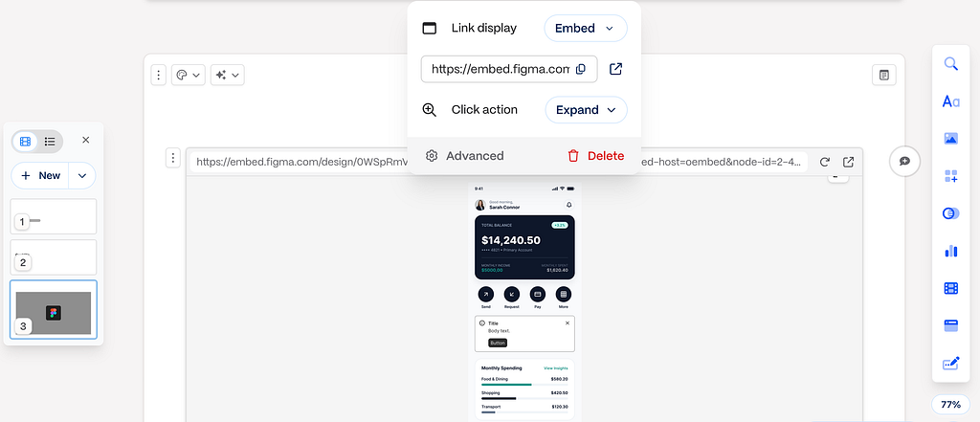Delete the embed via red Delete

tap(595, 156)
